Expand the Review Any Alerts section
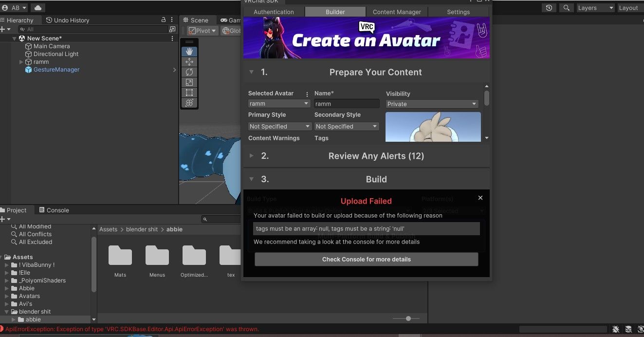644x337 pixels. tap(251, 156)
